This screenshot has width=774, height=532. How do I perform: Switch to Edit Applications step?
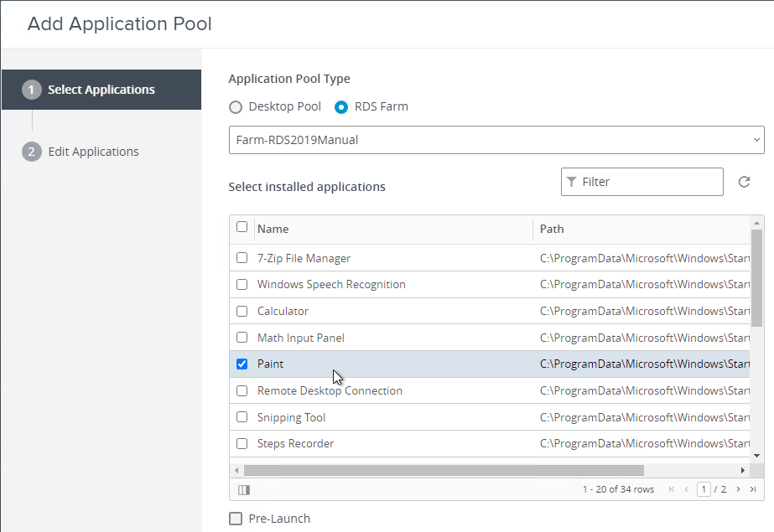[93, 152]
